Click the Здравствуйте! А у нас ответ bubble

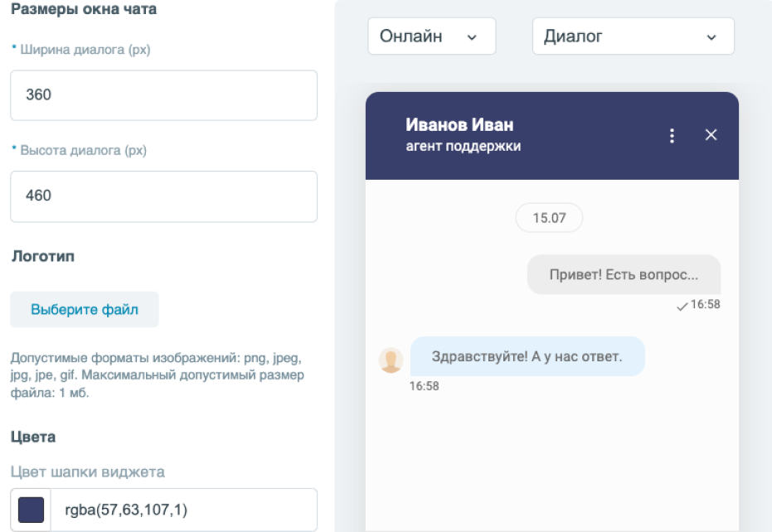(527, 356)
